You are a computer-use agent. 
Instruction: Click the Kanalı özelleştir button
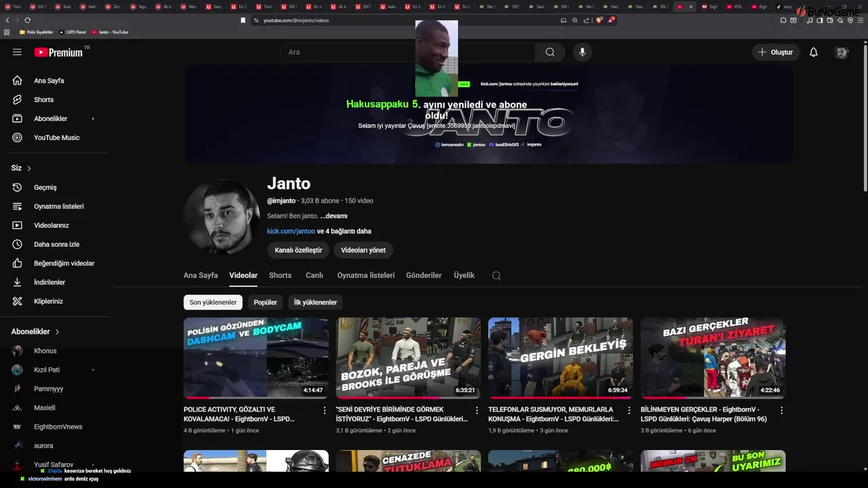298,250
